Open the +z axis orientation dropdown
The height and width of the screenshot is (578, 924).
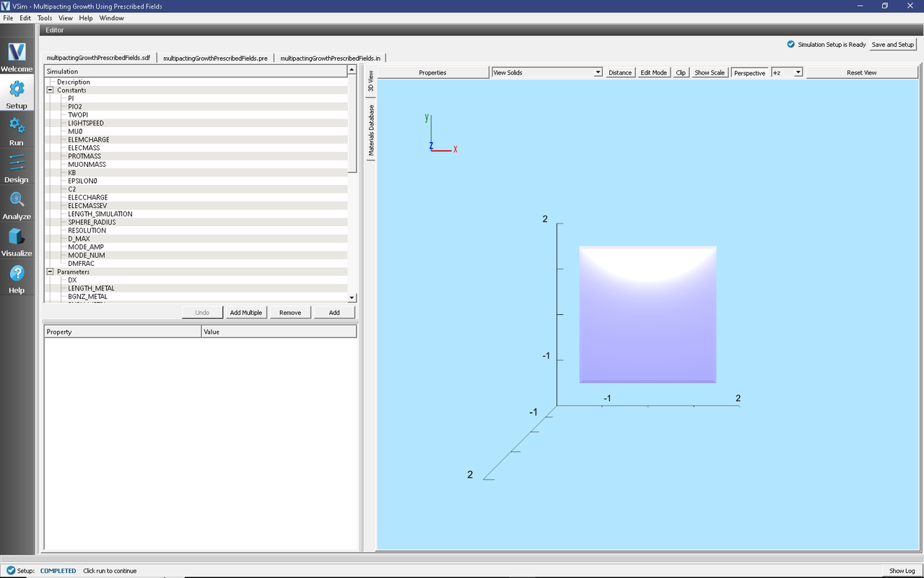tap(787, 72)
